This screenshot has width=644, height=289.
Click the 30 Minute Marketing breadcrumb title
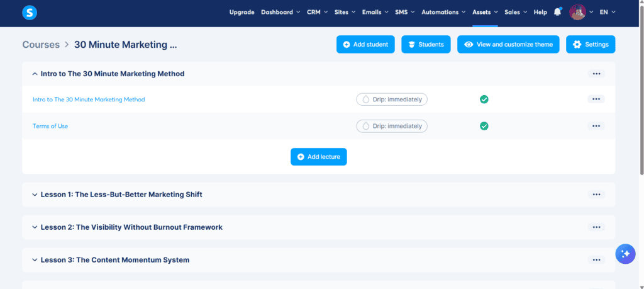pyautogui.click(x=126, y=45)
